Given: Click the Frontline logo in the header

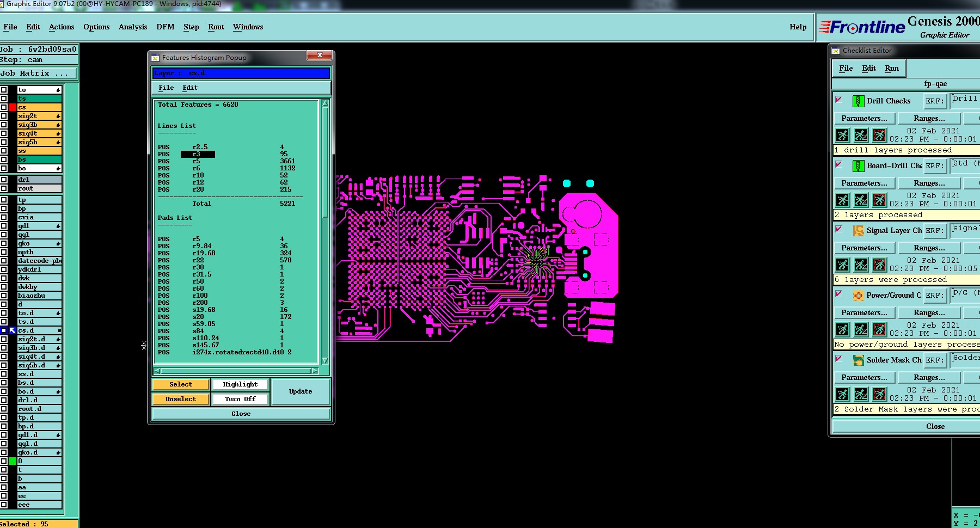Looking at the screenshot, I should (862, 27).
